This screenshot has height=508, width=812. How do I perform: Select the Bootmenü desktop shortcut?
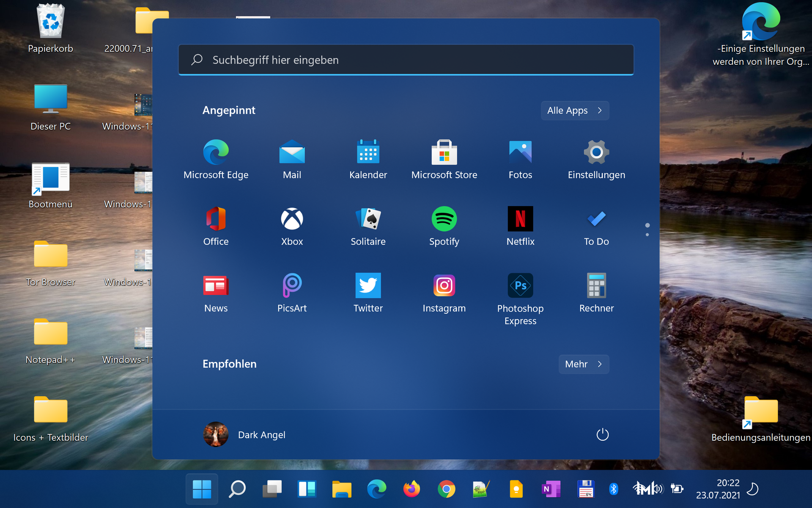[50, 185]
